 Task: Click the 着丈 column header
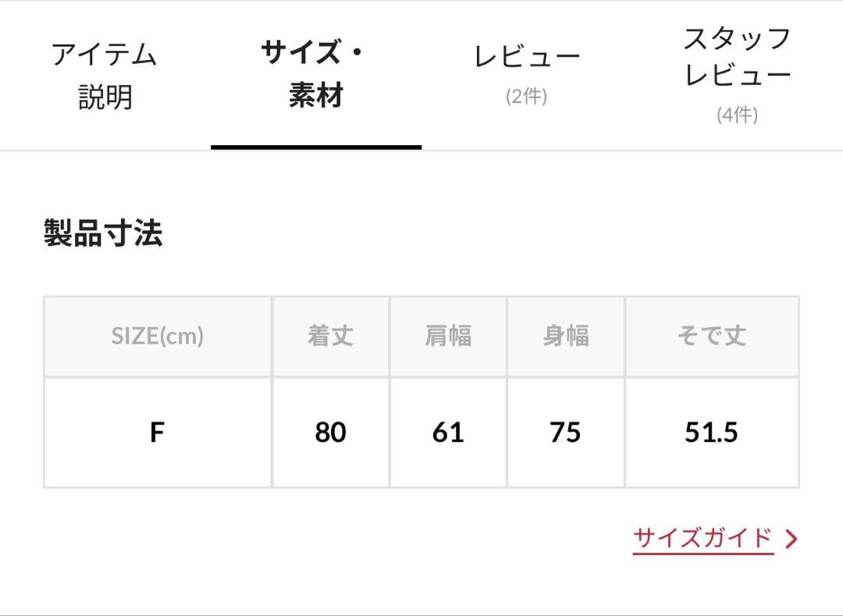(x=331, y=336)
